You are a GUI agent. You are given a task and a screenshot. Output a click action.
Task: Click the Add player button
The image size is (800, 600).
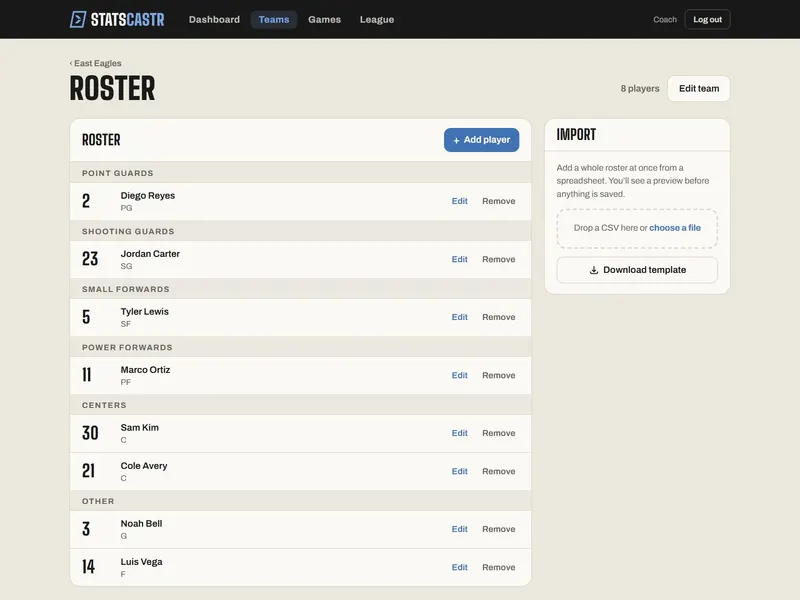[482, 140]
